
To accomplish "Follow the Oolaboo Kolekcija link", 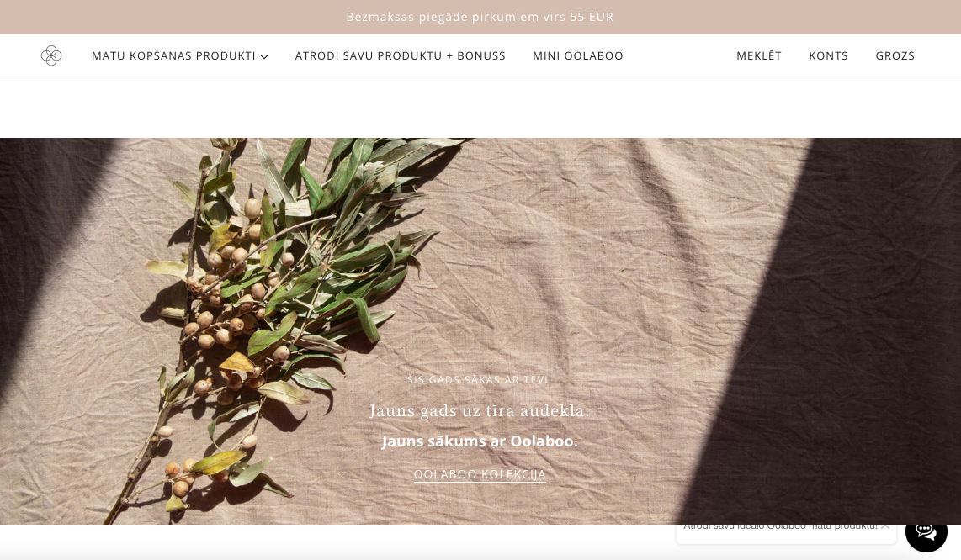I will pyautogui.click(x=480, y=475).
